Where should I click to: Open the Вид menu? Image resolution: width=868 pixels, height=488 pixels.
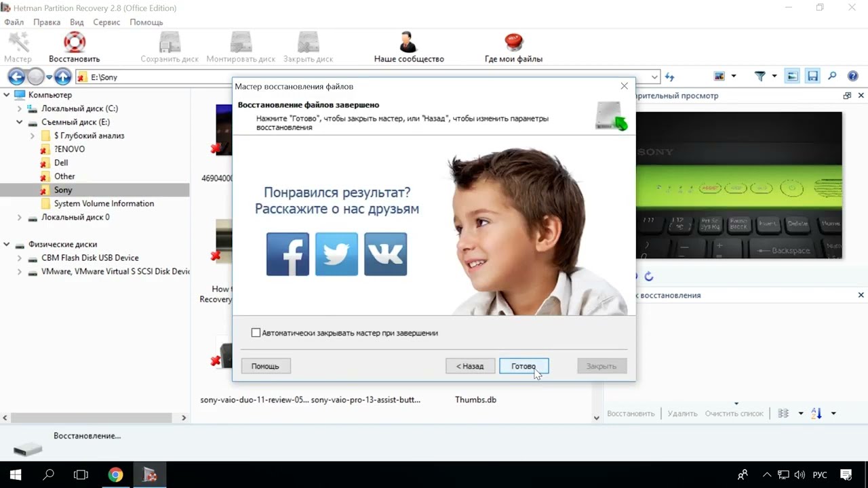click(77, 22)
